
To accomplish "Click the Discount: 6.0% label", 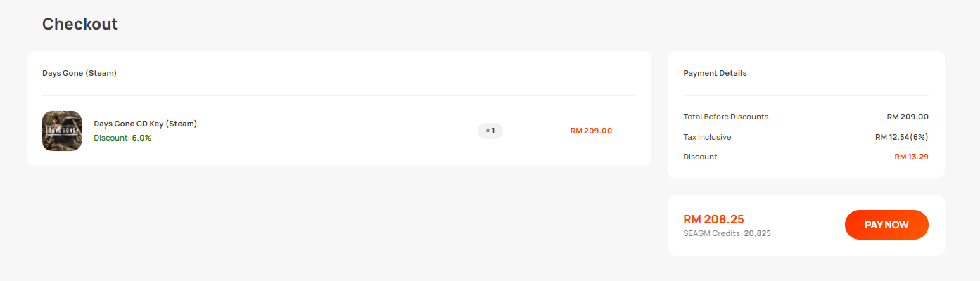I will tap(122, 138).
